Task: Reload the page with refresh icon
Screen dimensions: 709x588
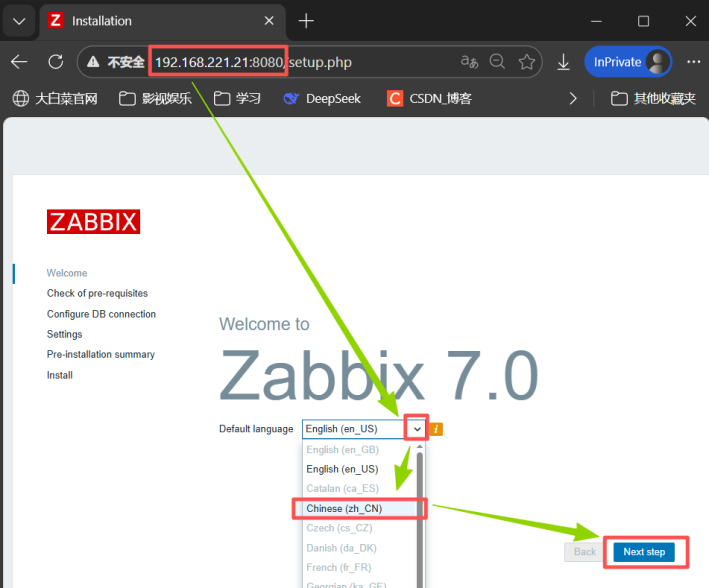Action: coord(56,62)
